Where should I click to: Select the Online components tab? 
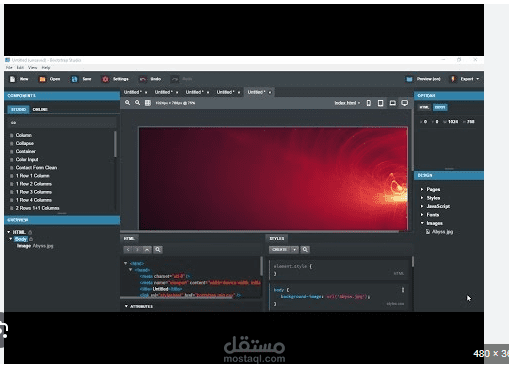pyautogui.click(x=40, y=110)
